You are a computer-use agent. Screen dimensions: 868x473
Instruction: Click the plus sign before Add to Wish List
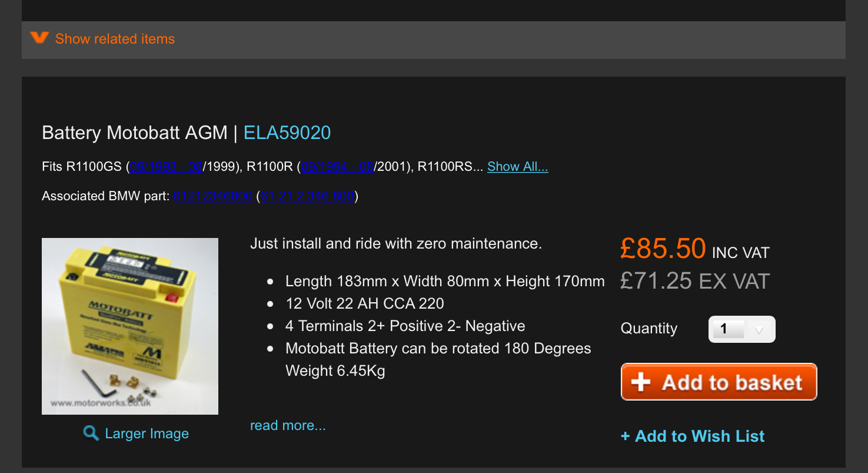[x=625, y=436]
